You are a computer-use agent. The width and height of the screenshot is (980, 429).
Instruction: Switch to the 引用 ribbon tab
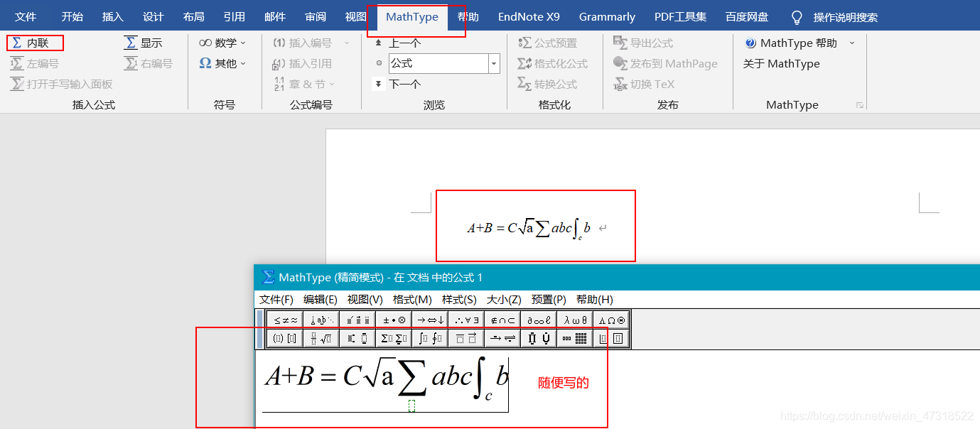pyautogui.click(x=234, y=17)
